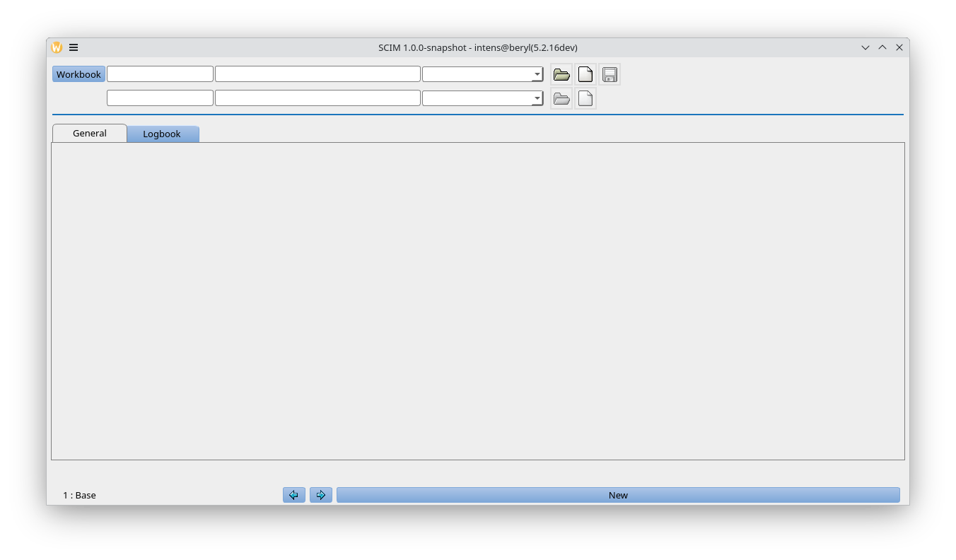Open the combo box in the Workbook row
This screenshot has width=956, height=560.
point(482,74)
